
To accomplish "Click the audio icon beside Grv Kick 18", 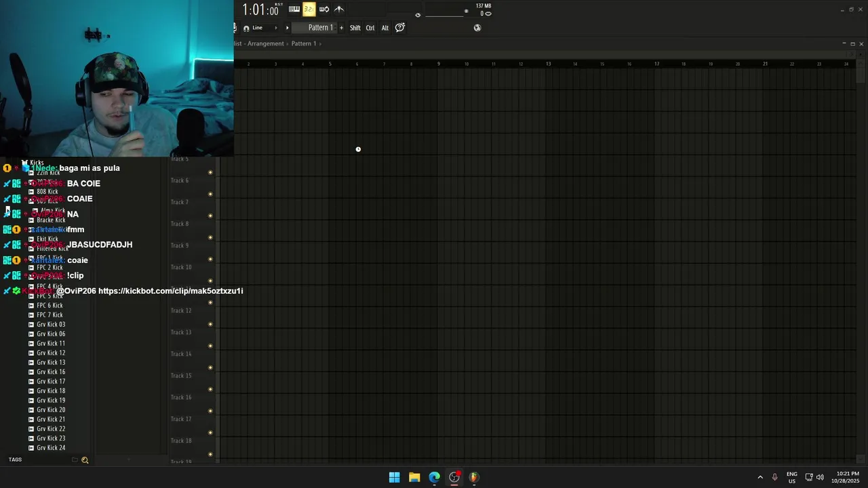I will pyautogui.click(x=31, y=391).
